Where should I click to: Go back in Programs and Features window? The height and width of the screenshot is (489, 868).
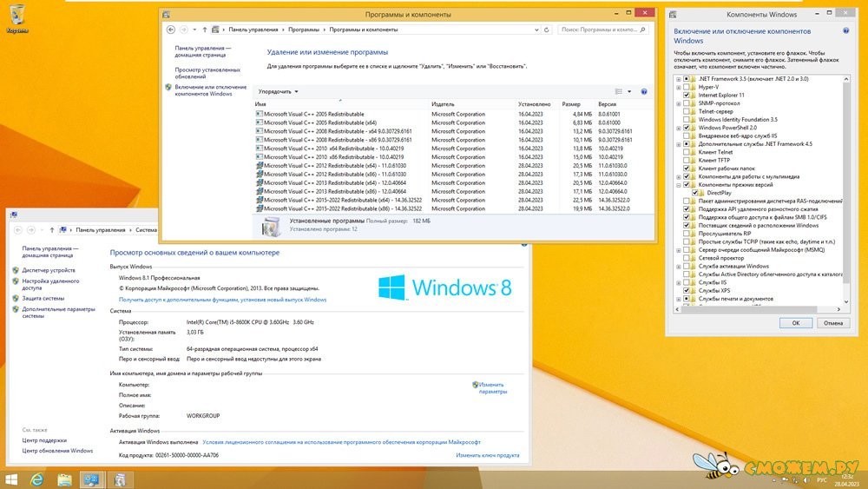170,30
